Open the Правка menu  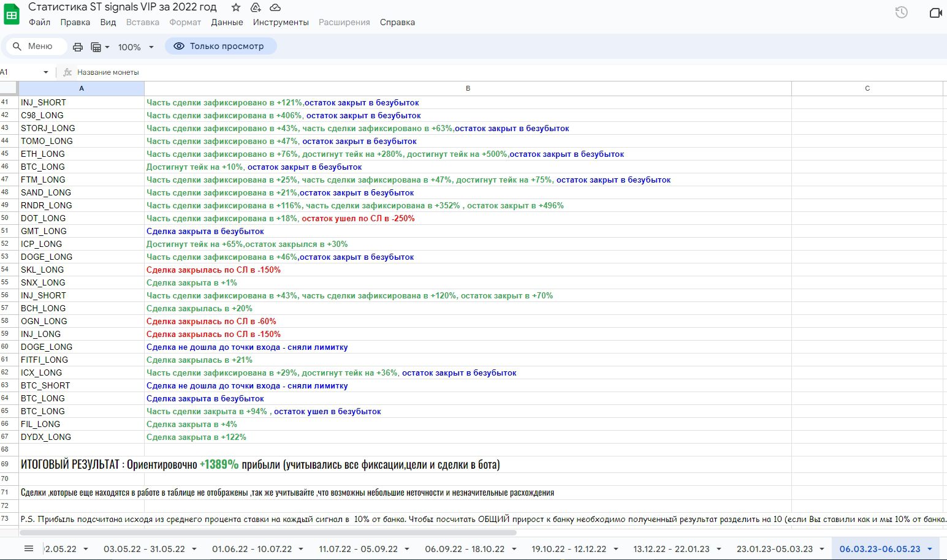[75, 22]
